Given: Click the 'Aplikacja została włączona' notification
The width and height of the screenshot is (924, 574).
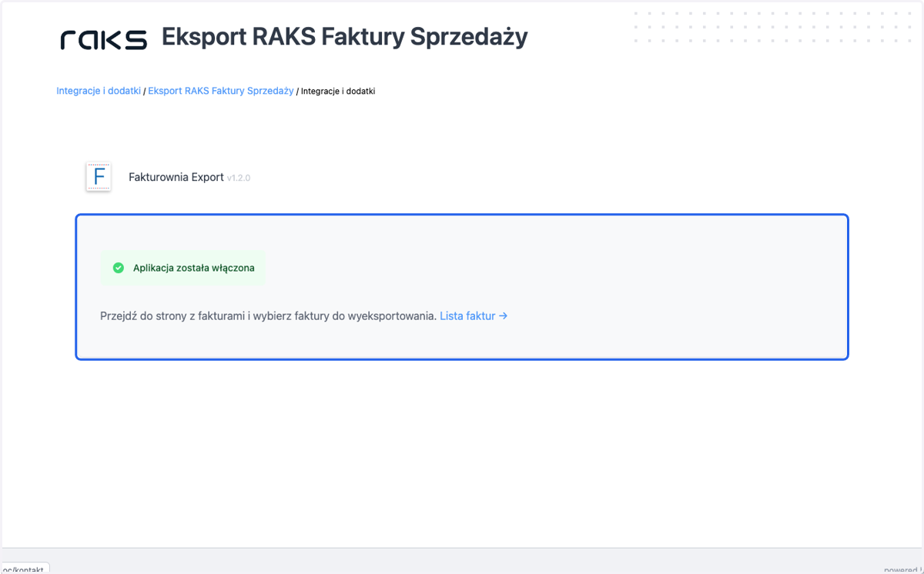Looking at the screenshot, I should point(183,268).
